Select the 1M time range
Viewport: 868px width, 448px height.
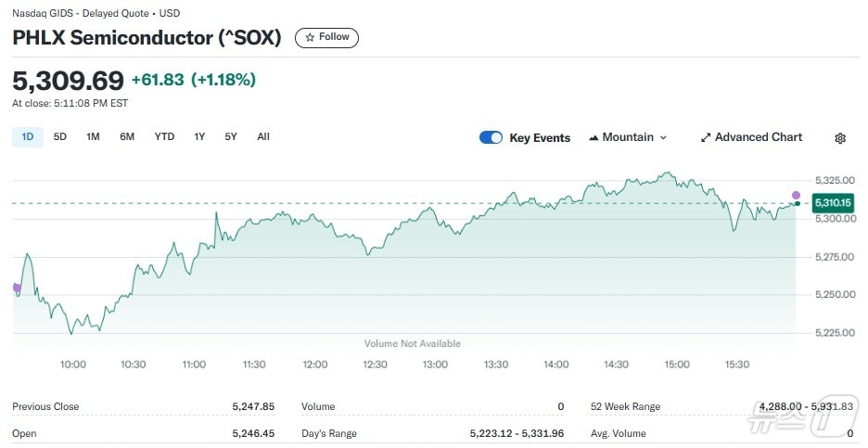[93, 137]
